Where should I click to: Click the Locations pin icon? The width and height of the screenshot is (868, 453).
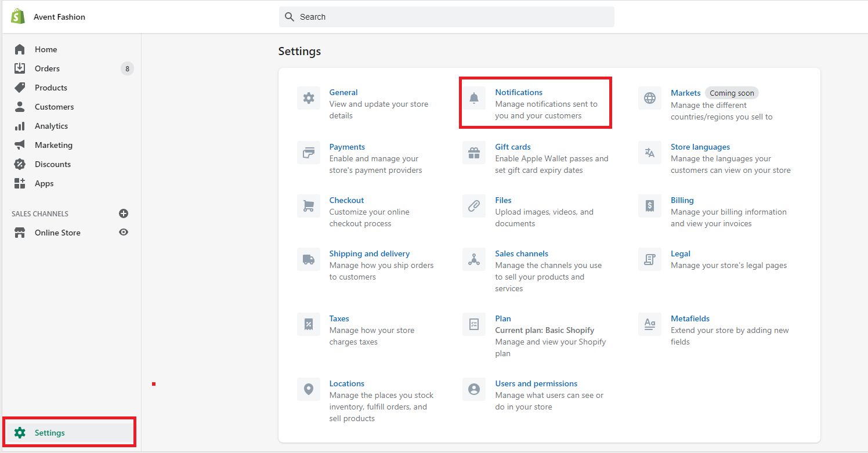(309, 389)
